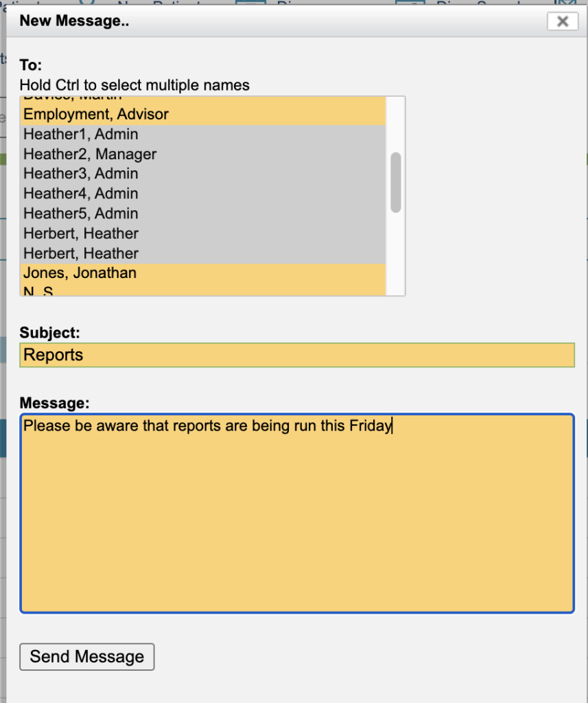Click the partially hidden Davies, Martin entry
The height and width of the screenshot is (703, 588).
73,99
